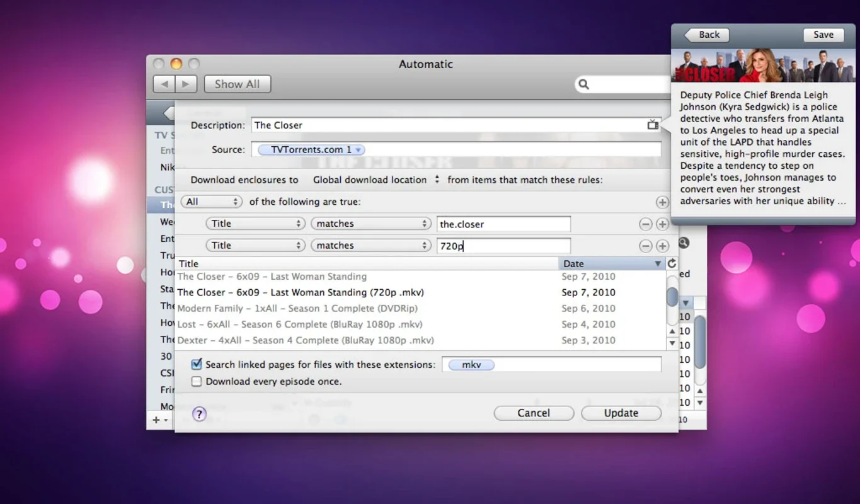This screenshot has height=504, width=860.
Task: Select Dexter 4xAll Season 4 Complete row
Action: [420, 340]
